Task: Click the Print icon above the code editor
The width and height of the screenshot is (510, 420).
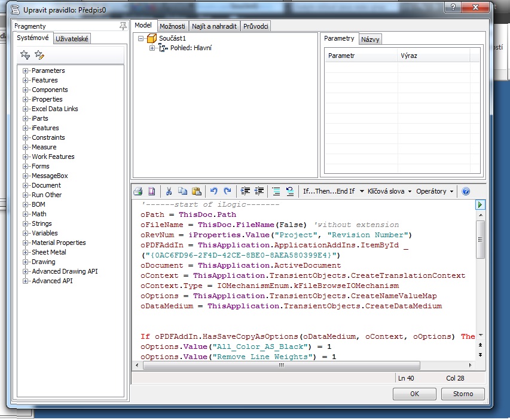Action: coord(139,191)
